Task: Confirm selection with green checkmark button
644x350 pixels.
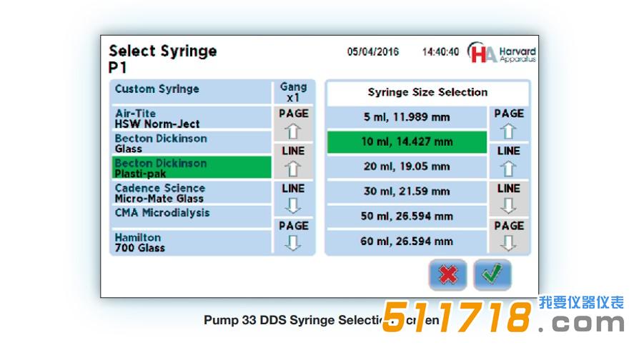Action: (x=492, y=275)
